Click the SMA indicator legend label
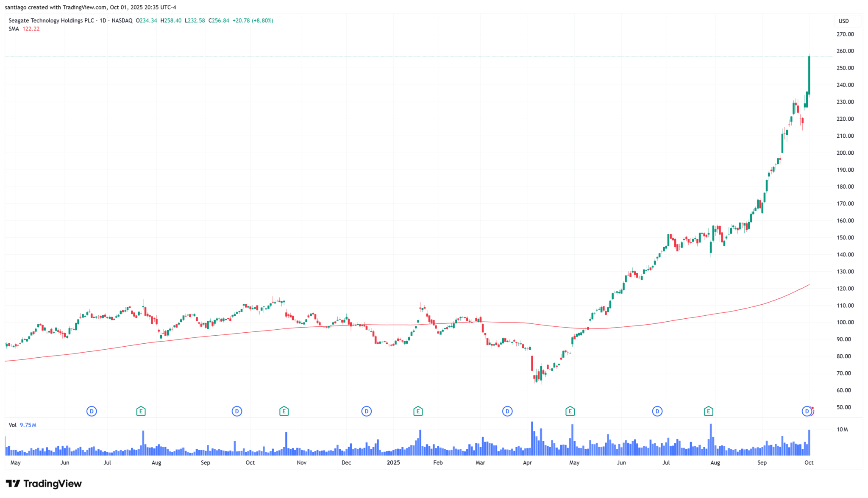 pyautogui.click(x=14, y=29)
